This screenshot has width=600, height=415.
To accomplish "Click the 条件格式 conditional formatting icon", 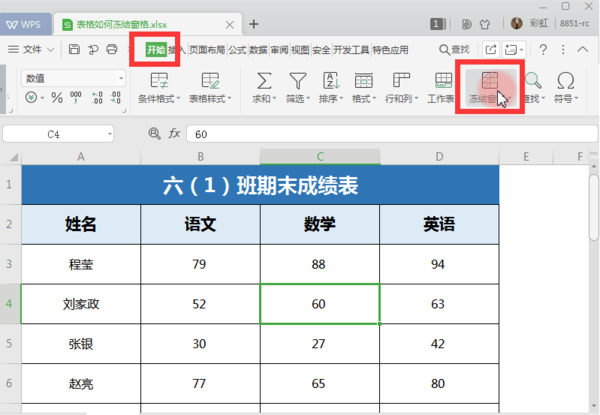I will 158,82.
